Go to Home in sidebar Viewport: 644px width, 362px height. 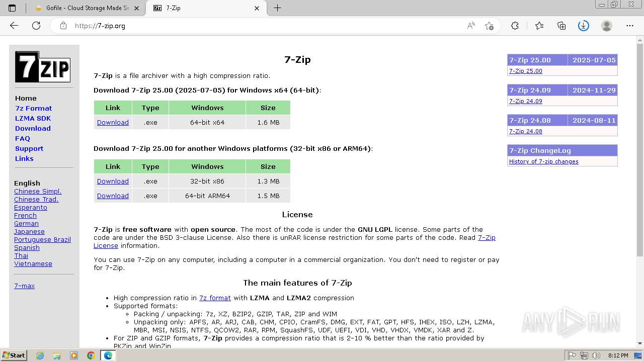(26, 98)
